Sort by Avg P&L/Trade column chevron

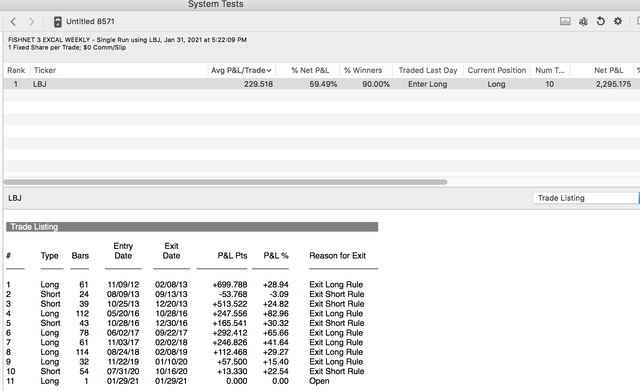click(269, 71)
